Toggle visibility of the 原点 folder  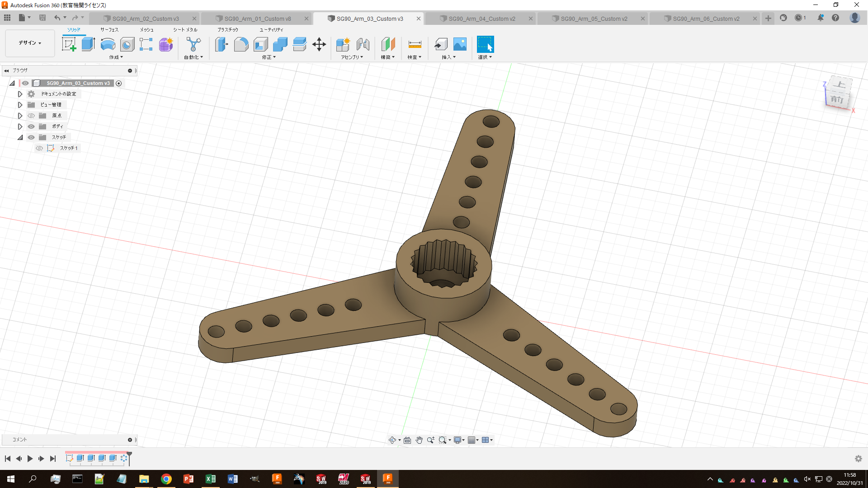tap(31, 116)
